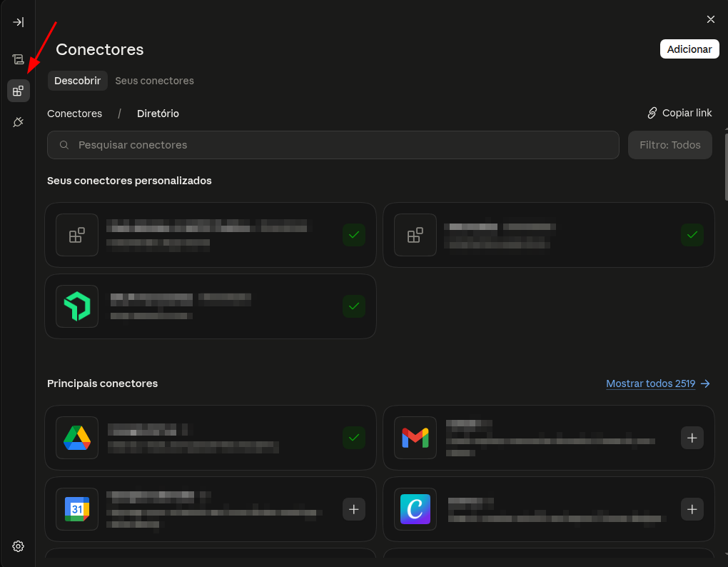728x567 pixels.
Task: Go to Conectores breadcrumb
Action: [x=75, y=114]
